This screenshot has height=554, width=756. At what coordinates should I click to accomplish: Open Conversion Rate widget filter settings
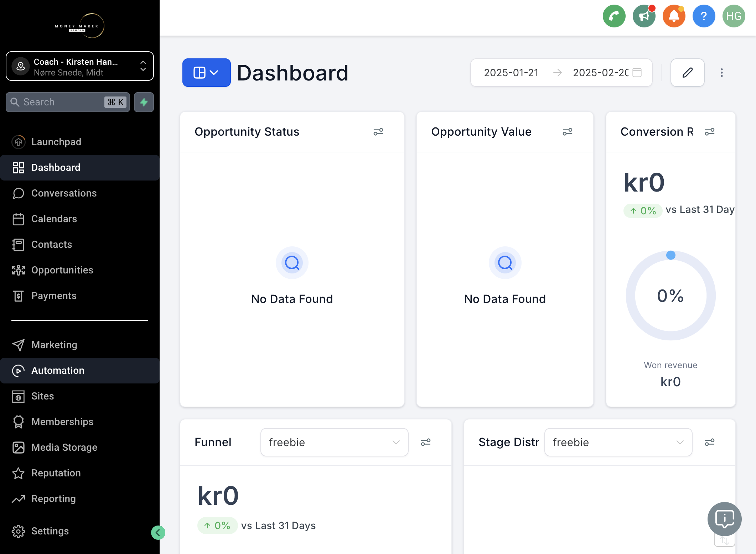[x=710, y=132]
